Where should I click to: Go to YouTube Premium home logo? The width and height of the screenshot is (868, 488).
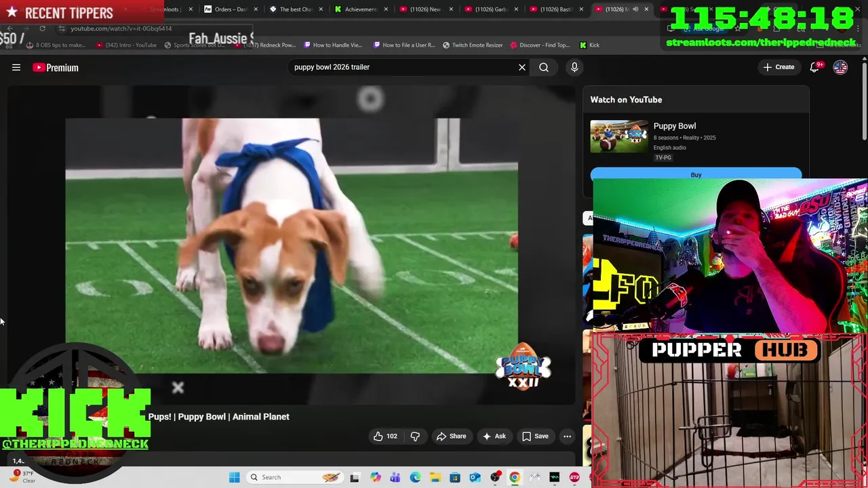(56, 67)
